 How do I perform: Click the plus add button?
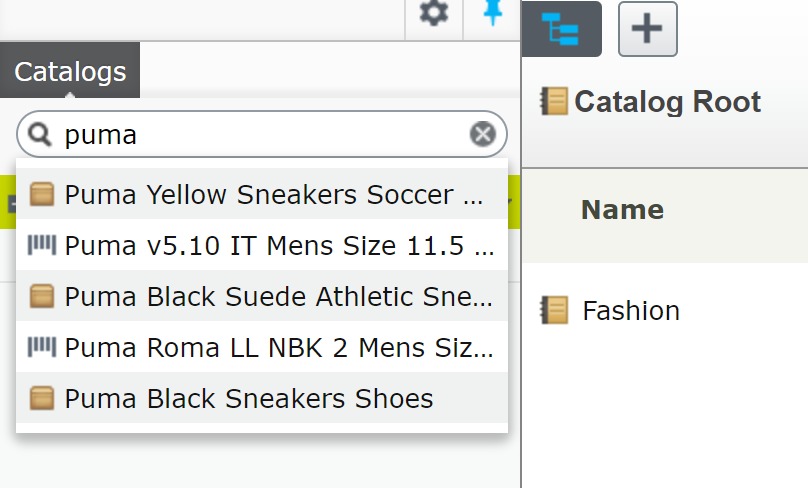coord(648,29)
